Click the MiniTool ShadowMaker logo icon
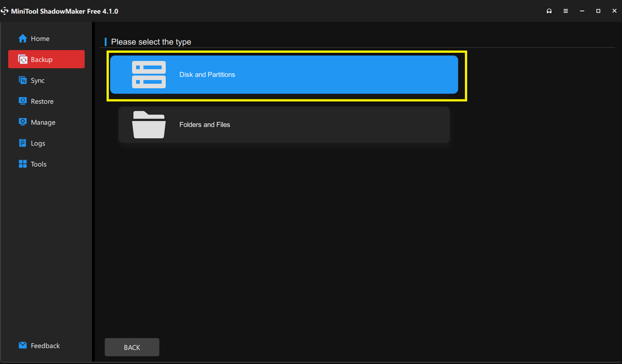This screenshot has width=622, height=364. pyautogui.click(x=5, y=11)
